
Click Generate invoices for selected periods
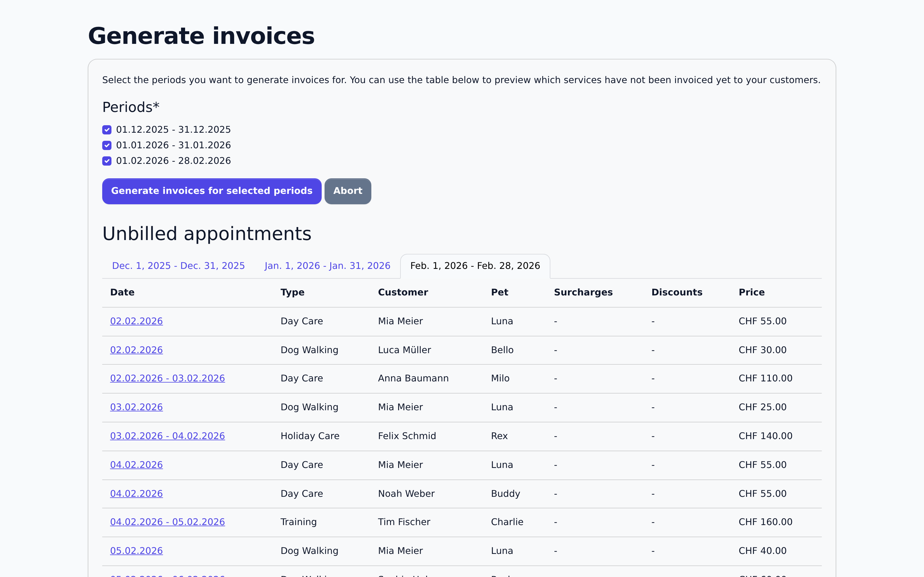tap(212, 191)
